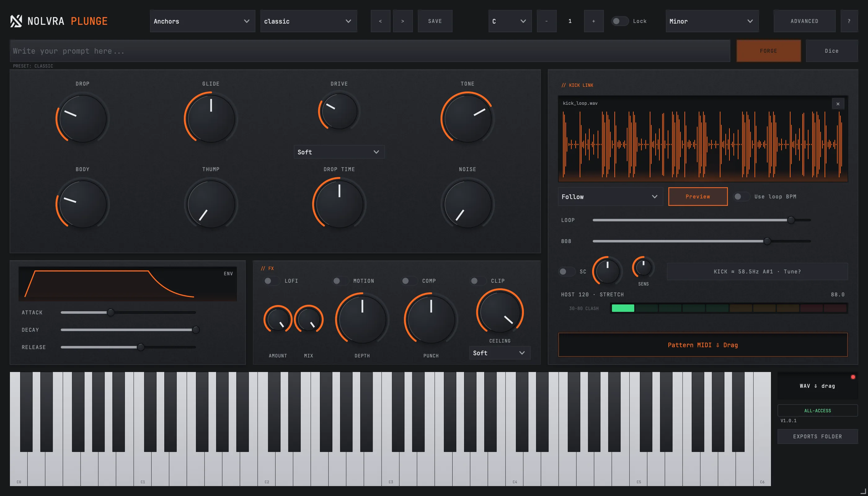
Task: Click the ALL-ACCESS license badge
Action: click(817, 410)
